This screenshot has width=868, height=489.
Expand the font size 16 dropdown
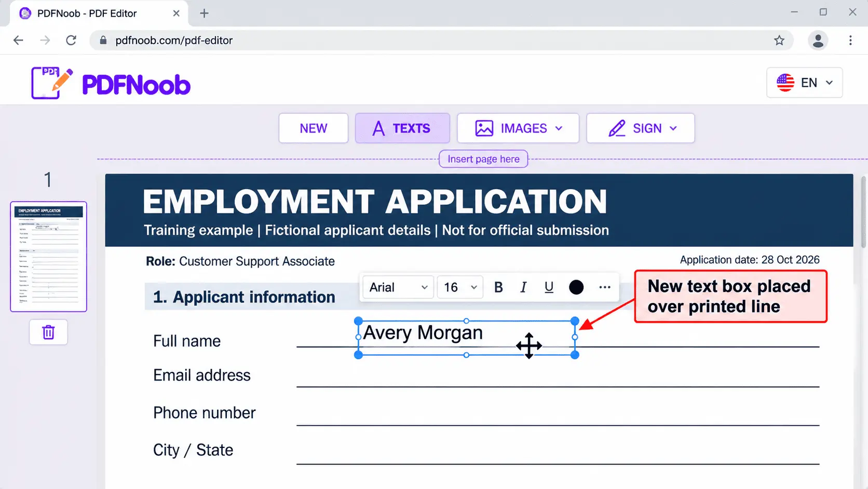[x=460, y=287]
